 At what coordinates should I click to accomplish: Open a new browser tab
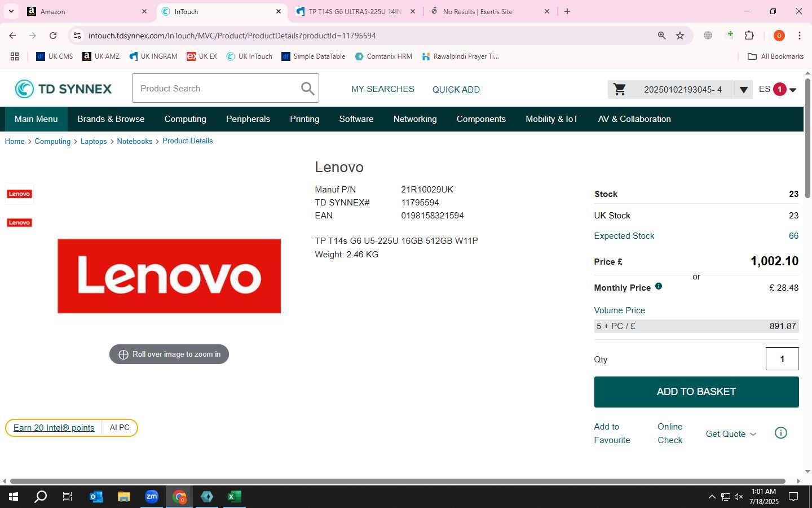(x=567, y=11)
